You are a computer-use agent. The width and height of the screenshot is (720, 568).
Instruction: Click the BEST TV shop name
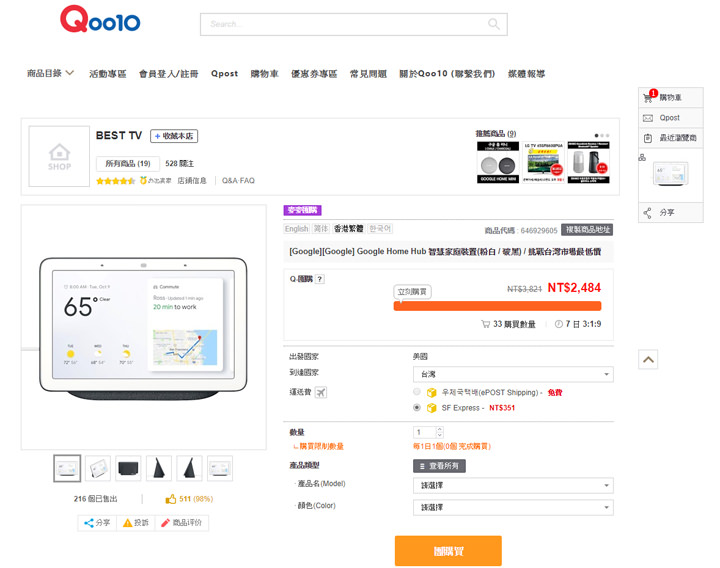tap(119, 135)
